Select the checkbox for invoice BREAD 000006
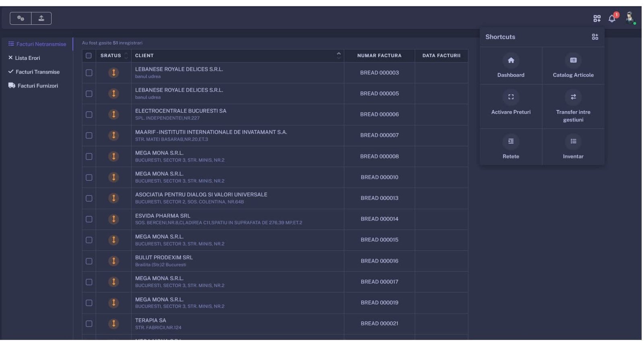The height and width of the screenshot is (341, 644). [89, 114]
